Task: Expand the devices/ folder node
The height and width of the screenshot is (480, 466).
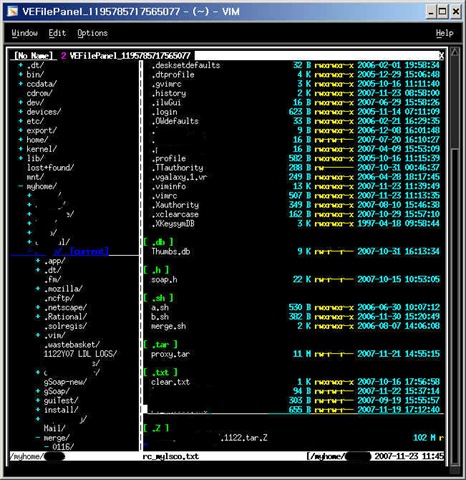Action: 21,112
